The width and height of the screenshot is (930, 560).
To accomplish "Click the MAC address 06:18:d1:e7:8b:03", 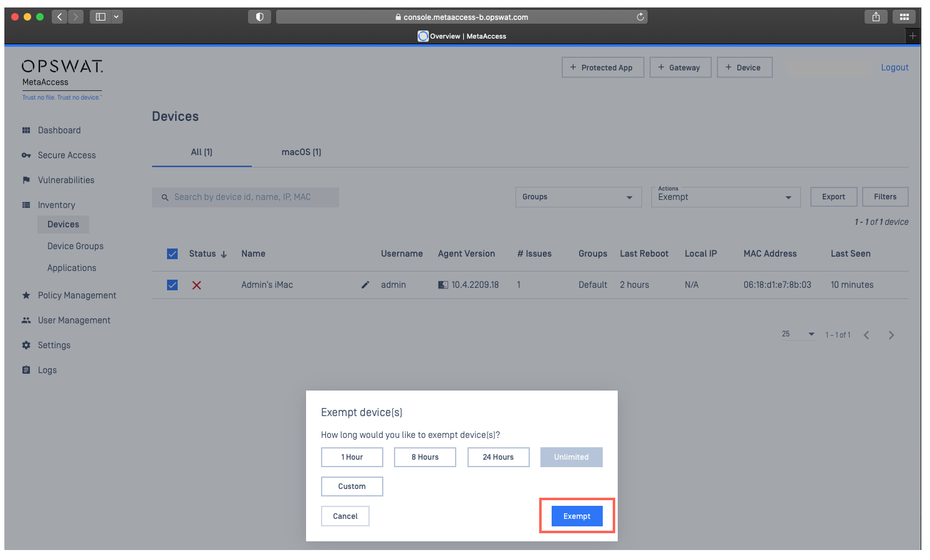I will pos(777,285).
